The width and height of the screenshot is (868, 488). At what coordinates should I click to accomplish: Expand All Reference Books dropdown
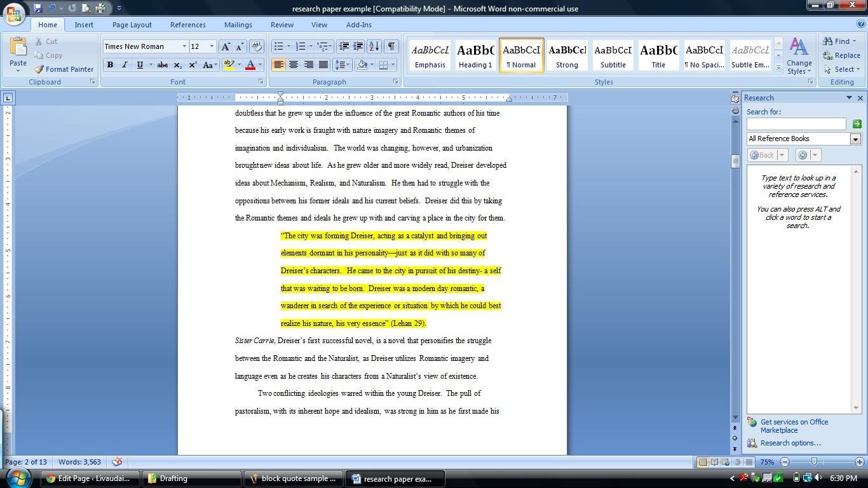tap(855, 139)
